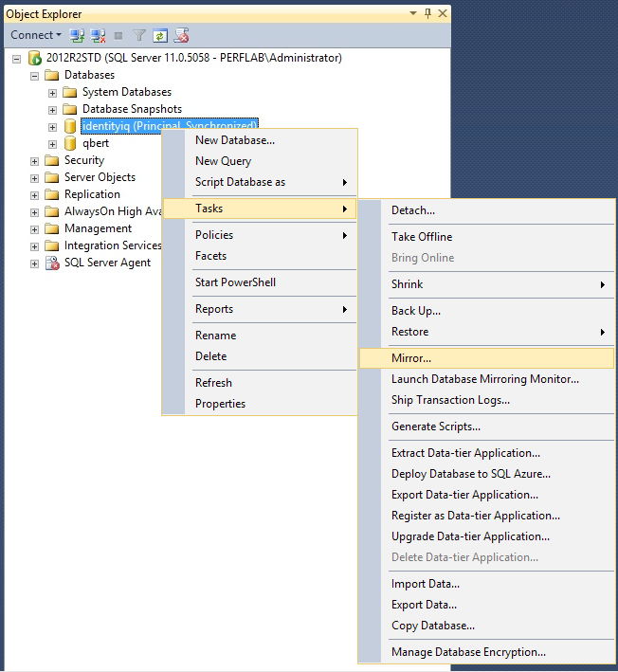
Task: Select Import Data... in Tasks submenu
Action: click(487, 584)
